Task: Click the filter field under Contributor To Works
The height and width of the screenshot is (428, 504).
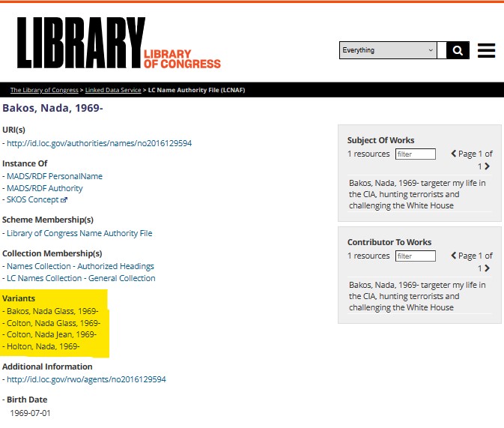Action: click(x=416, y=256)
